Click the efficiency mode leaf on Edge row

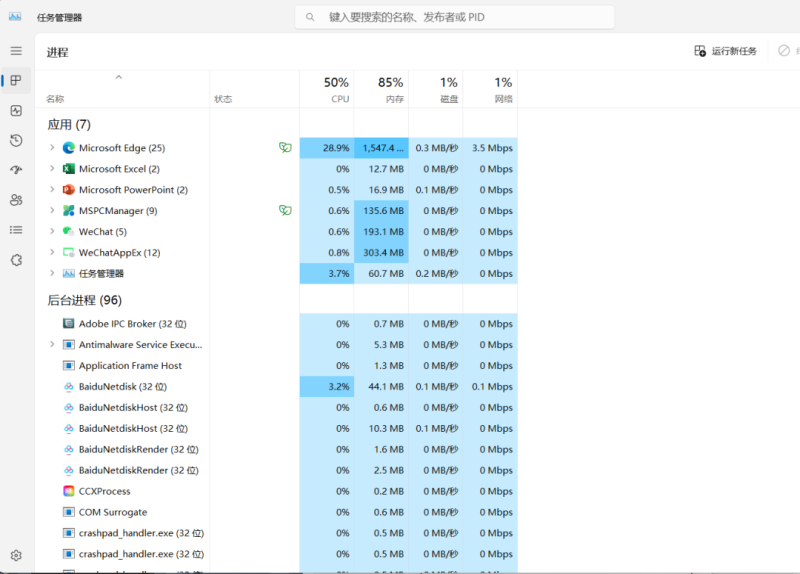(x=285, y=147)
